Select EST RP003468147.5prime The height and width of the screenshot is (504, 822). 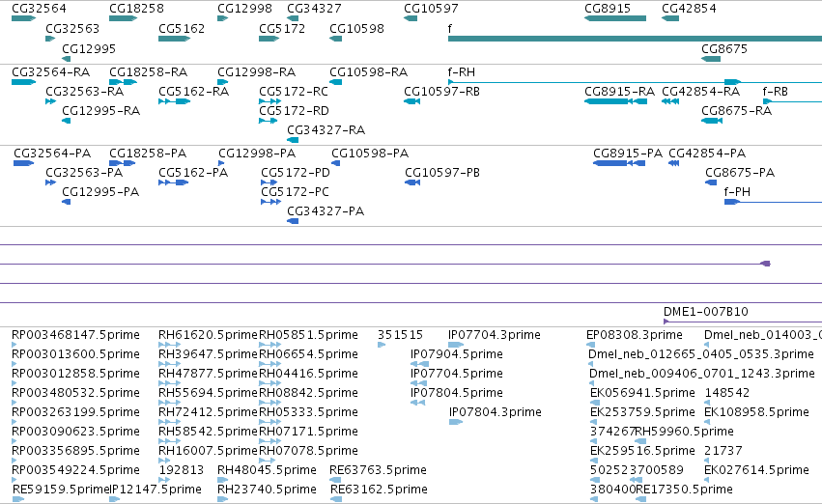(x=75, y=335)
